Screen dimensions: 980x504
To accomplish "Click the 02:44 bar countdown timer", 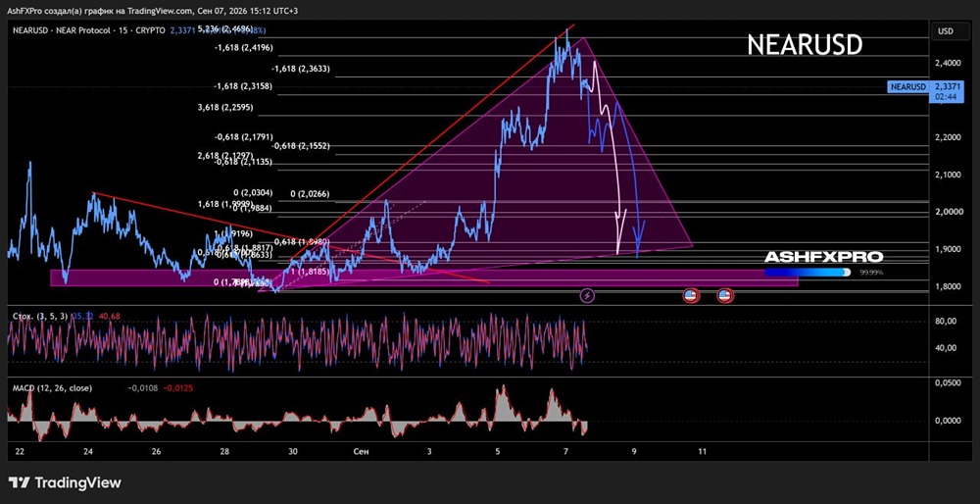I will [x=945, y=97].
